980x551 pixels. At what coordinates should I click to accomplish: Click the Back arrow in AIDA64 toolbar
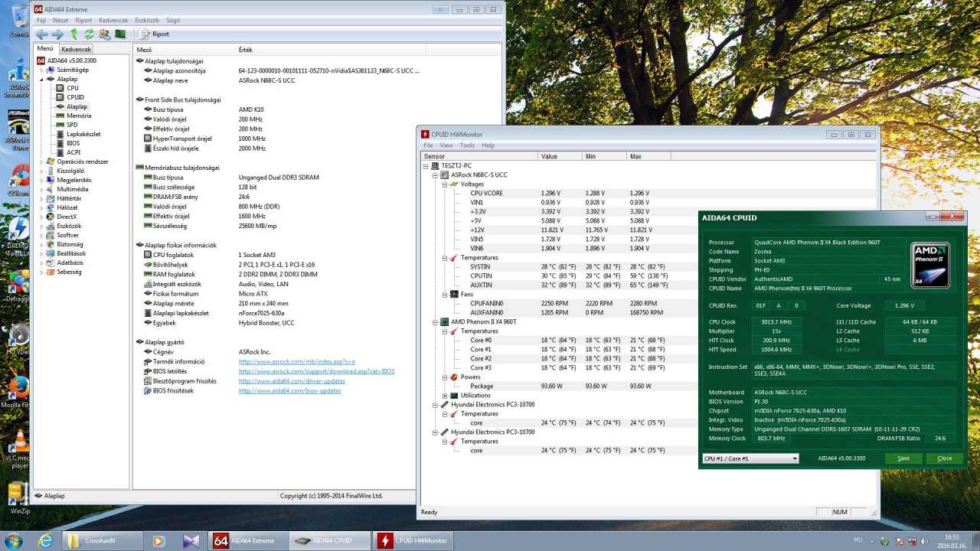(41, 34)
